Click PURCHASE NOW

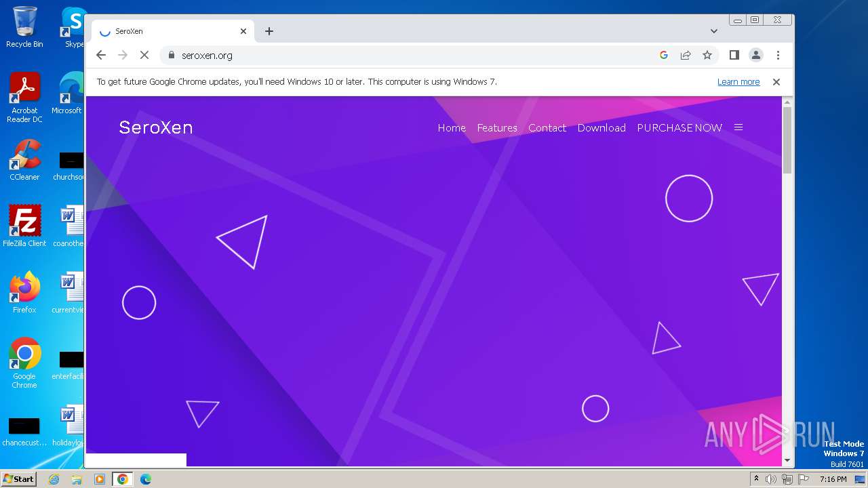(x=679, y=127)
